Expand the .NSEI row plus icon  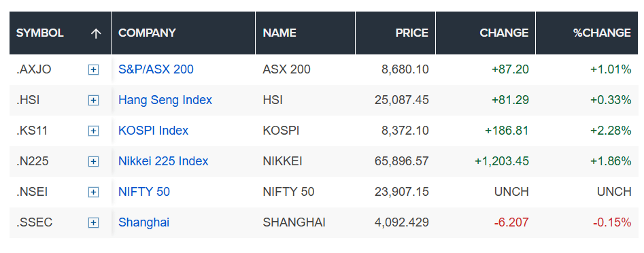94,192
